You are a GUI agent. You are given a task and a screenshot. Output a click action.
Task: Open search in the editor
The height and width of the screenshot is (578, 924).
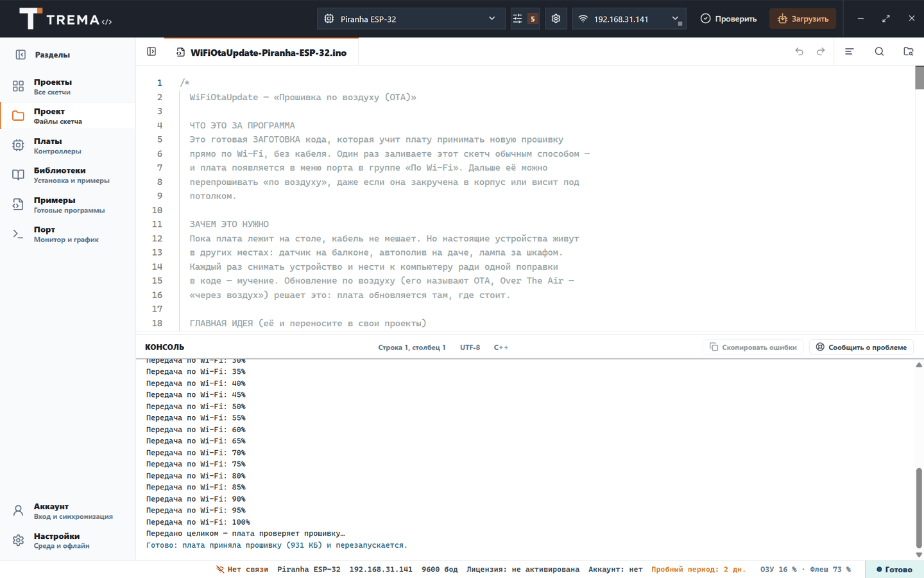click(879, 51)
